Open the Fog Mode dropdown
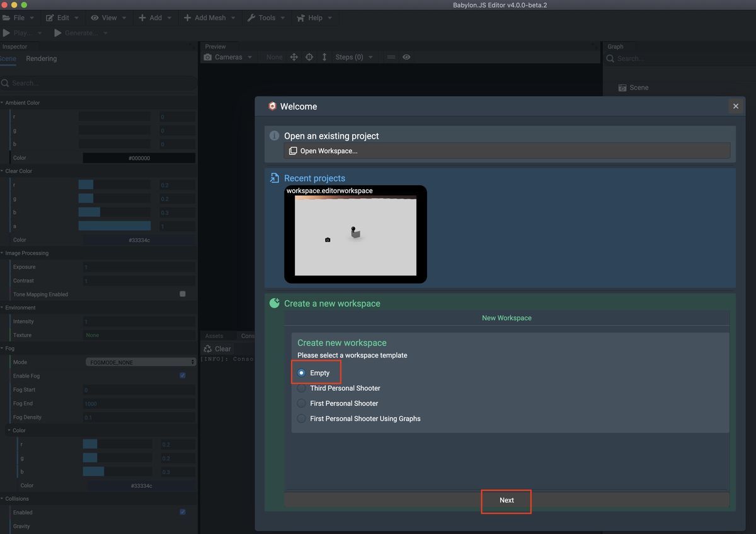Viewport: 756px width, 534px height. [x=140, y=361]
